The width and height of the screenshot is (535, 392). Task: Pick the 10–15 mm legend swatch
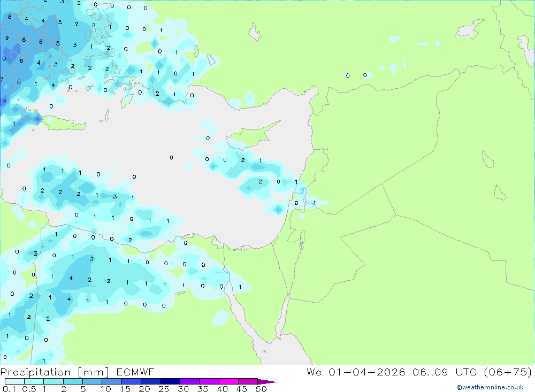pyautogui.click(x=112, y=381)
